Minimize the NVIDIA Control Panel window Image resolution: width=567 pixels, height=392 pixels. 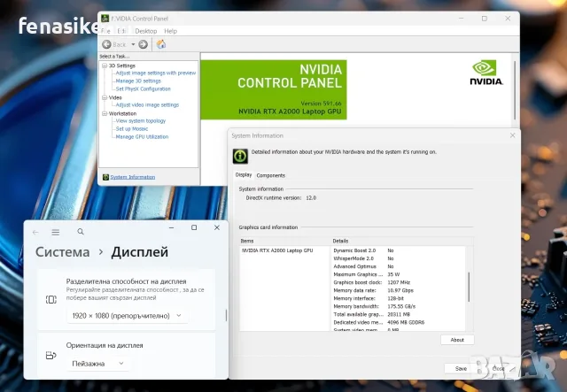462,19
